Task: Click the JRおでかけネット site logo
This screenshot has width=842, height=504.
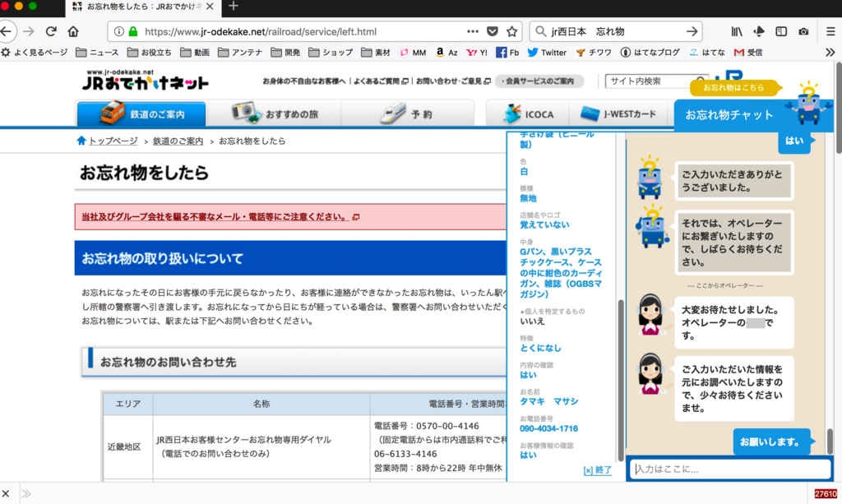Action: [x=145, y=80]
